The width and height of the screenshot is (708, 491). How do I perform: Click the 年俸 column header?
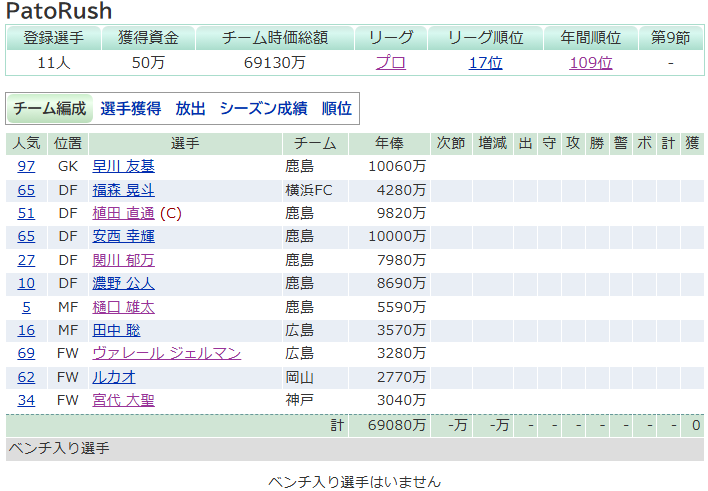click(389, 144)
